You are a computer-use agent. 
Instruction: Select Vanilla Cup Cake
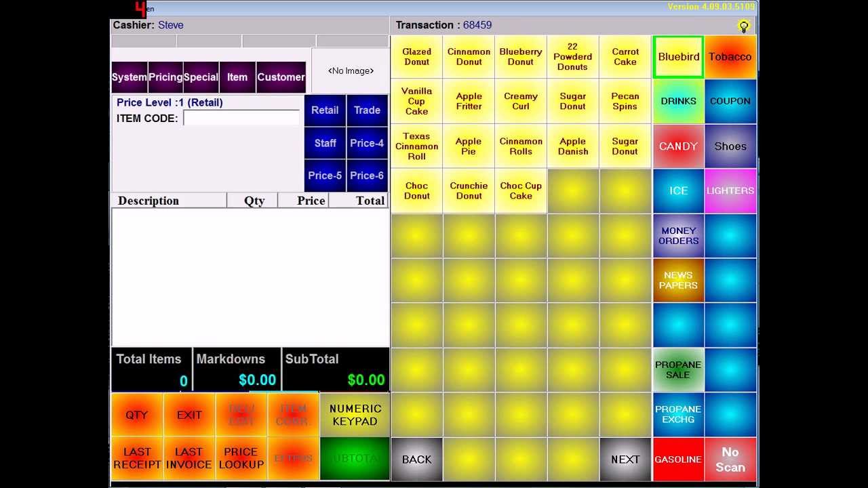pyautogui.click(x=416, y=101)
